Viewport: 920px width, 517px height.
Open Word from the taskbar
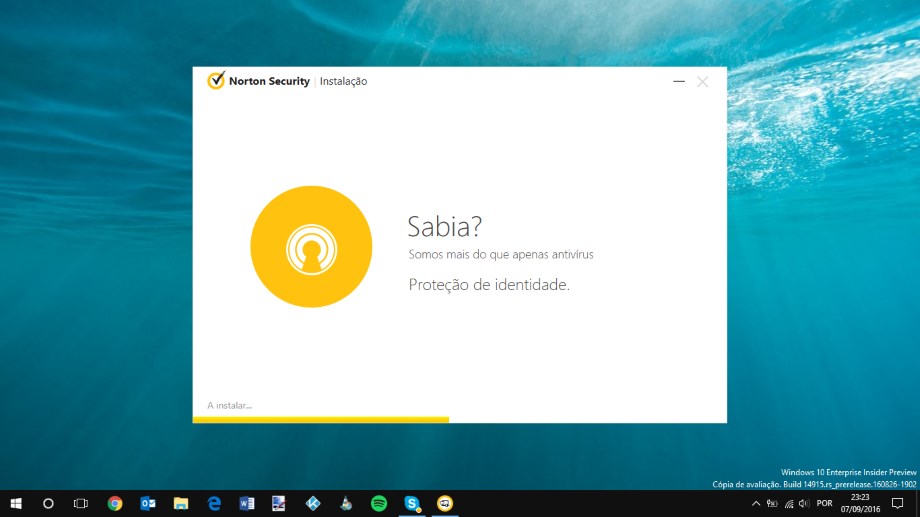tap(247, 503)
